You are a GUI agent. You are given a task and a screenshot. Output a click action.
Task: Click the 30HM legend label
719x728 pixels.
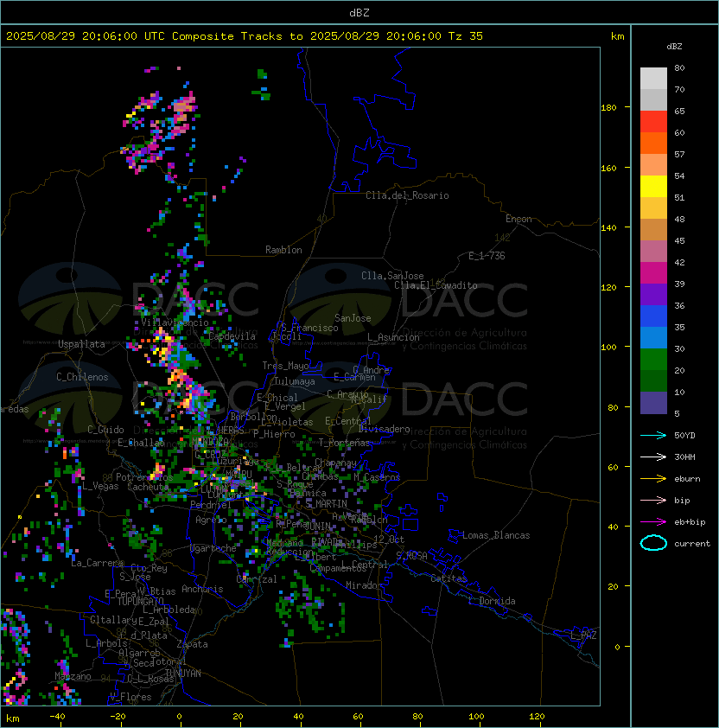pyautogui.click(x=684, y=457)
